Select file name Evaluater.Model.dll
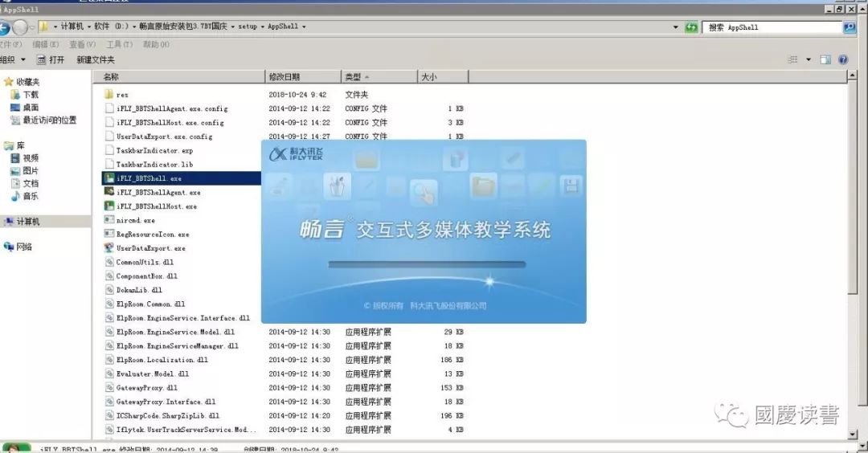Viewport: 868px width, 453px height. click(x=152, y=374)
